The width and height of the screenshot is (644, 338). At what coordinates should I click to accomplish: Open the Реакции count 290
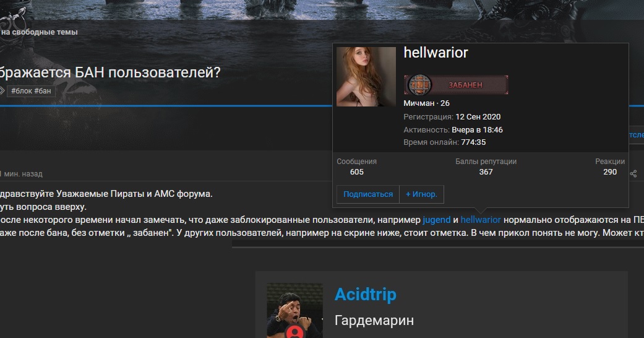610,172
